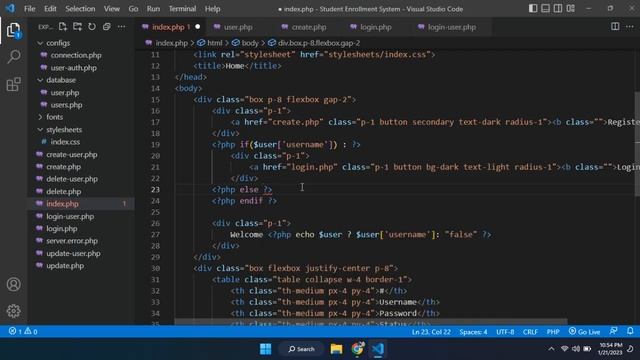Viewport: 640px width, 360px height.
Task: Click the errors and warnings status indicator
Action: [x=23, y=331]
